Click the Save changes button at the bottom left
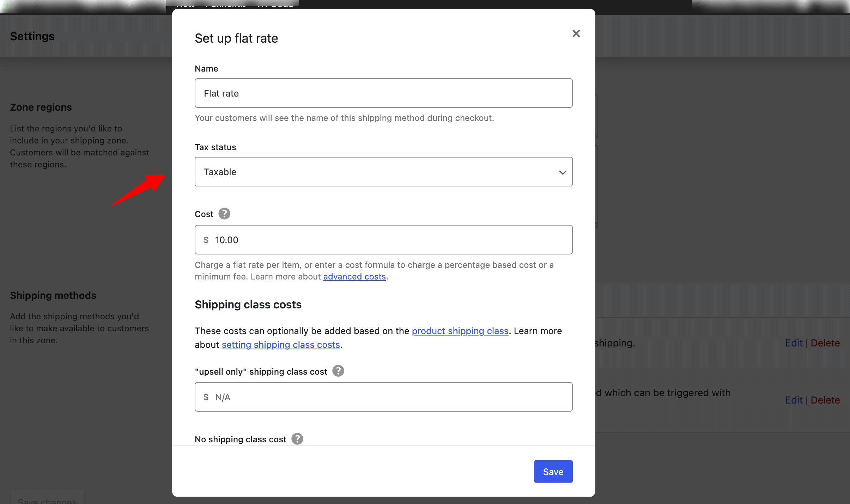Viewport: 850px width, 504px height. [x=47, y=500]
